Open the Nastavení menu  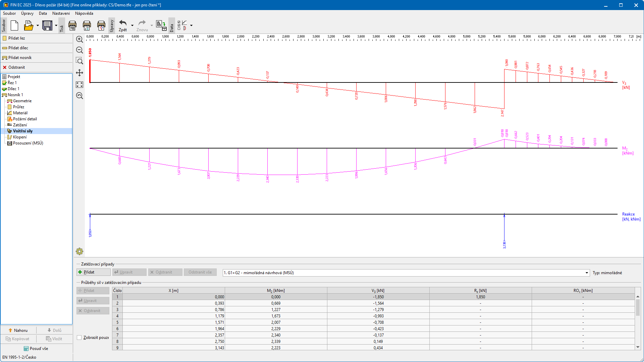[x=61, y=13]
